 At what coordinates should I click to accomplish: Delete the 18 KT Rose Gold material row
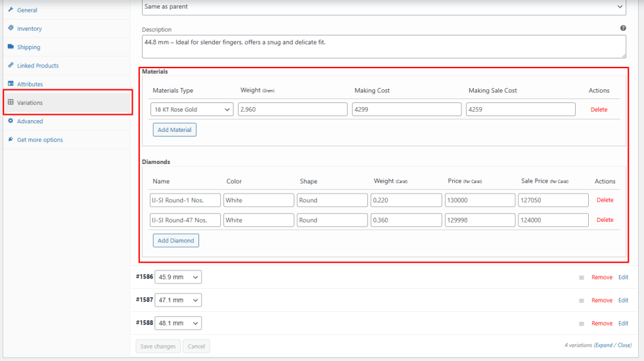pyautogui.click(x=599, y=110)
